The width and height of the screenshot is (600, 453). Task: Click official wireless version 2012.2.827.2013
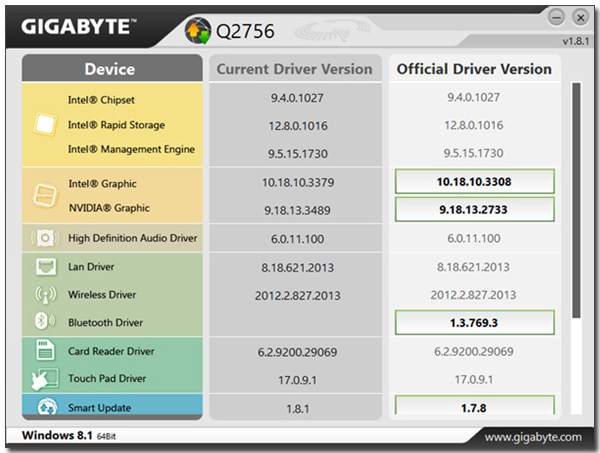click(474, 295)
